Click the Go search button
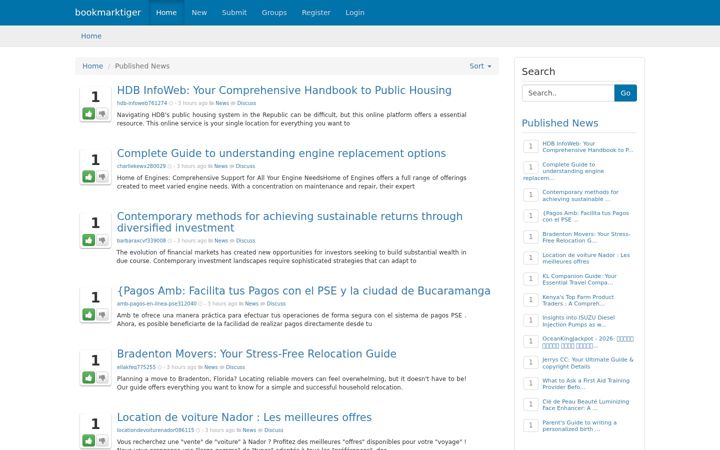 point(625,93)
